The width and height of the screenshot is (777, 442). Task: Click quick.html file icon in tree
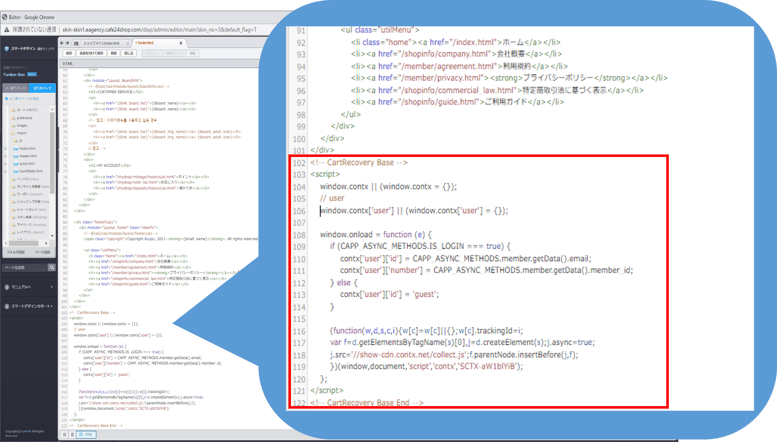pos(16,164)
